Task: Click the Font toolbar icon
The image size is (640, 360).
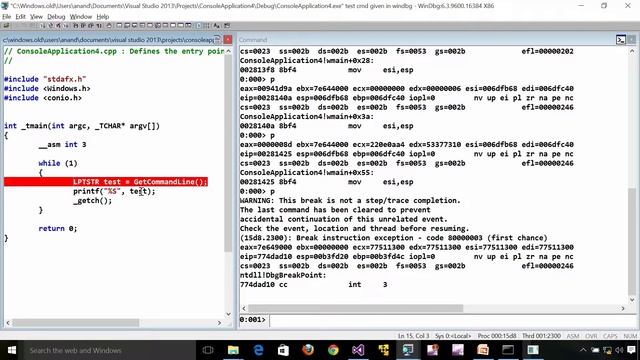Action: pos(217,26)
